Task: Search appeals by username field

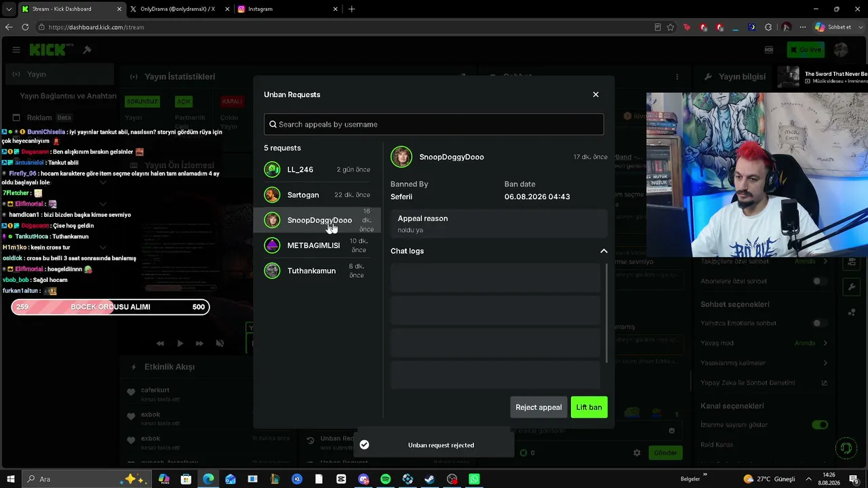Action: point(433,124)
